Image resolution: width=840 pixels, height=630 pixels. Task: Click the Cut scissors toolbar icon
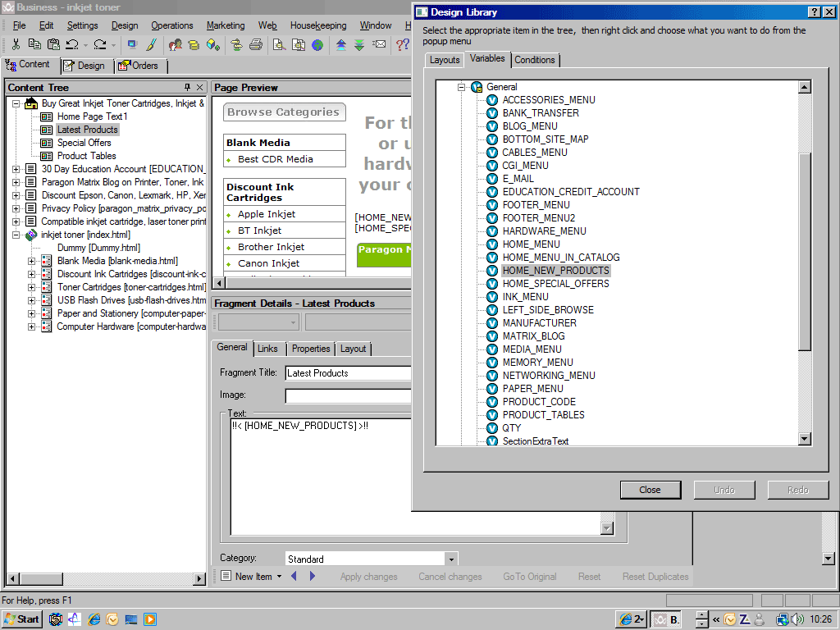[x=16, y=44]
